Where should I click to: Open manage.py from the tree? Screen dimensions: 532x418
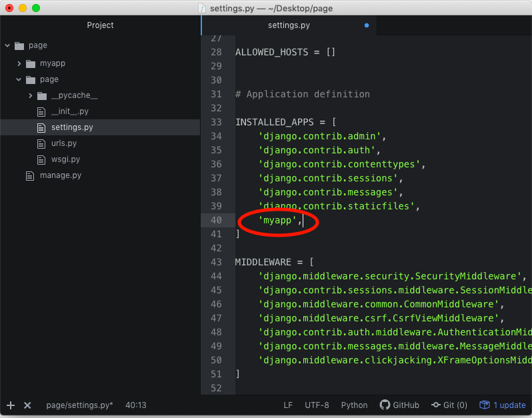point(61,175)
